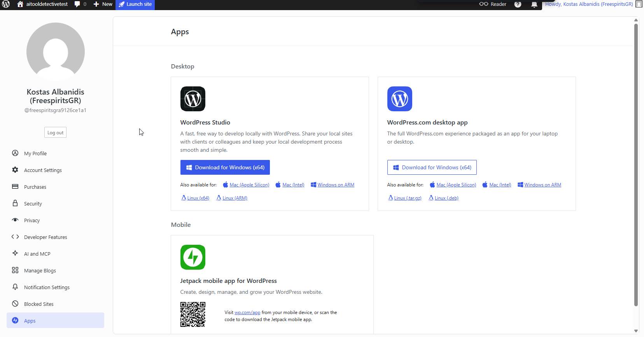Click the plus New icon in admin bar
This screenshot has height=337, width=644.
(x=96, y=4)
